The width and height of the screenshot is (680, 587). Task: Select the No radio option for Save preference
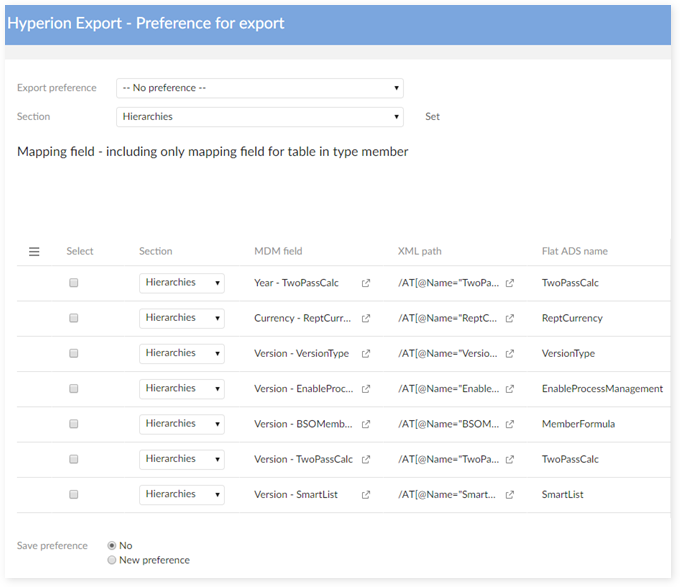(111, 545)
